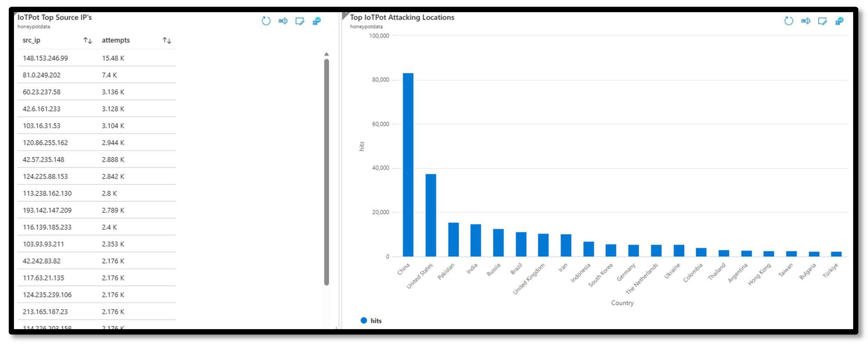The height and width of the screenshot is (344, 868).
Task: Click the 3.128 K attempts value
Action: tap(113, 109)
